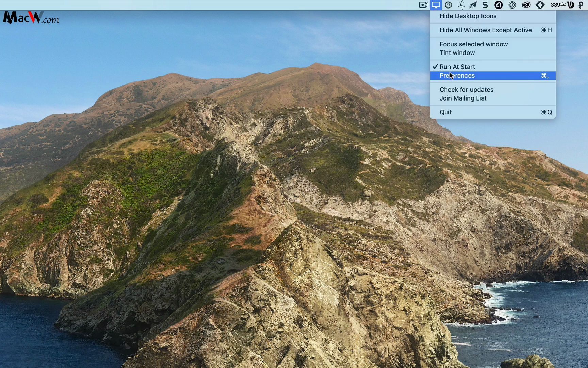Open Join Mailing List
The width and height of the screenshot is (588, 368).
pos(463,98)
